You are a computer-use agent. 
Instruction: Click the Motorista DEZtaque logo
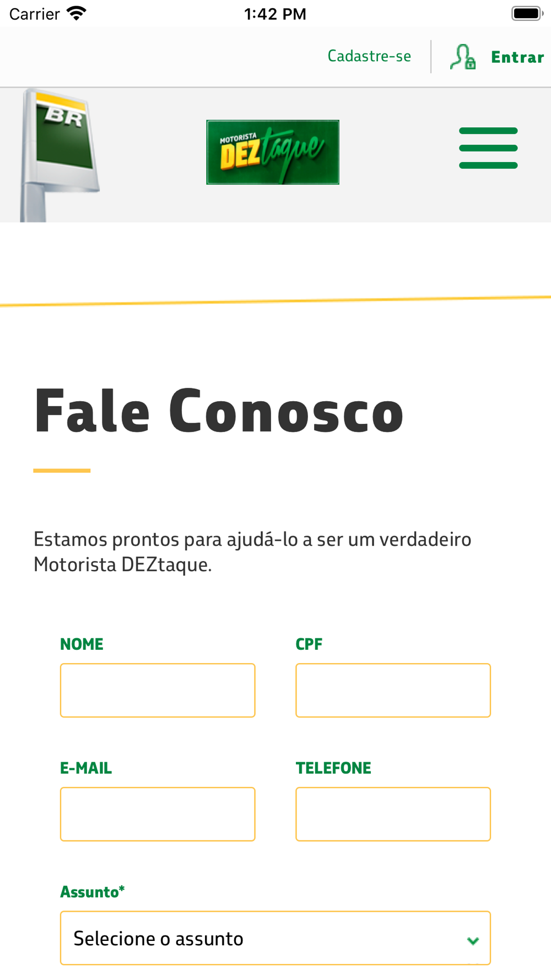(273, 152)
